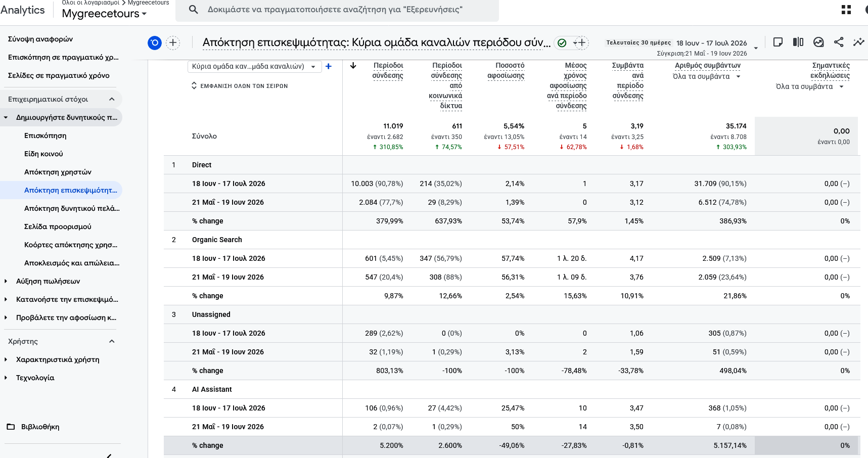Click the trend sparkline customize icon

[858, 42]
